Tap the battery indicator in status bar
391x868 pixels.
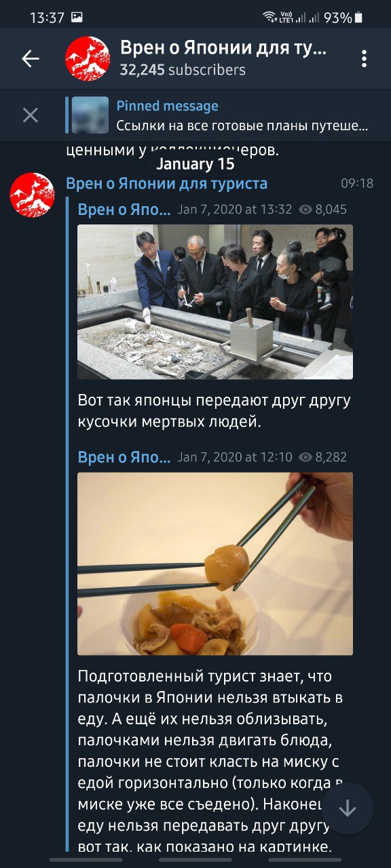358,18
